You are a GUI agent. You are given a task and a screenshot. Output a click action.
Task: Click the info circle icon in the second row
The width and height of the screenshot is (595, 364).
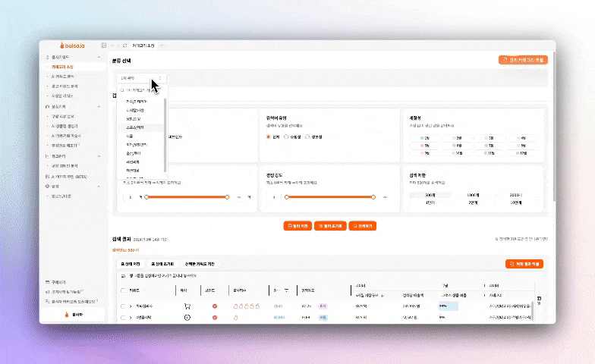click(x=187, y=317)
